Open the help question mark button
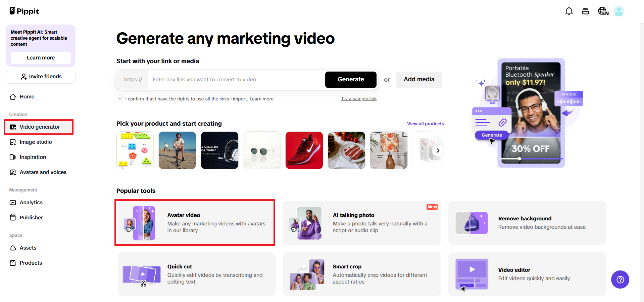 (x=620, y=279)
